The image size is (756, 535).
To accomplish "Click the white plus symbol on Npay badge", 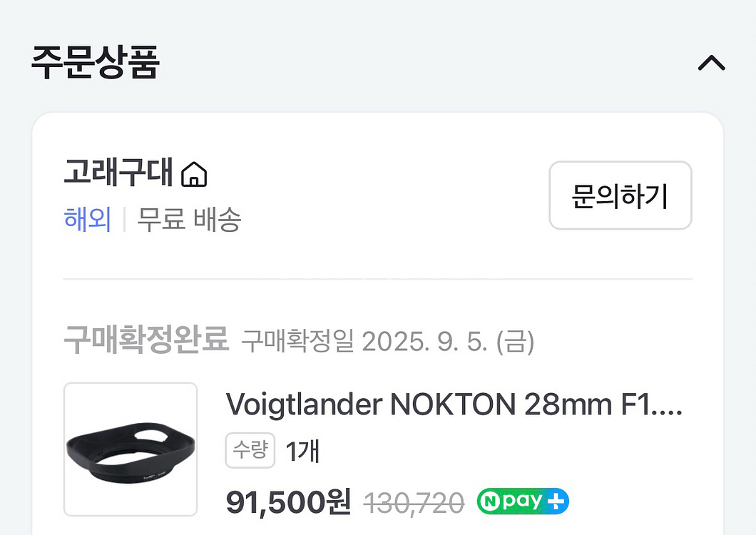I will click(556, 501).
